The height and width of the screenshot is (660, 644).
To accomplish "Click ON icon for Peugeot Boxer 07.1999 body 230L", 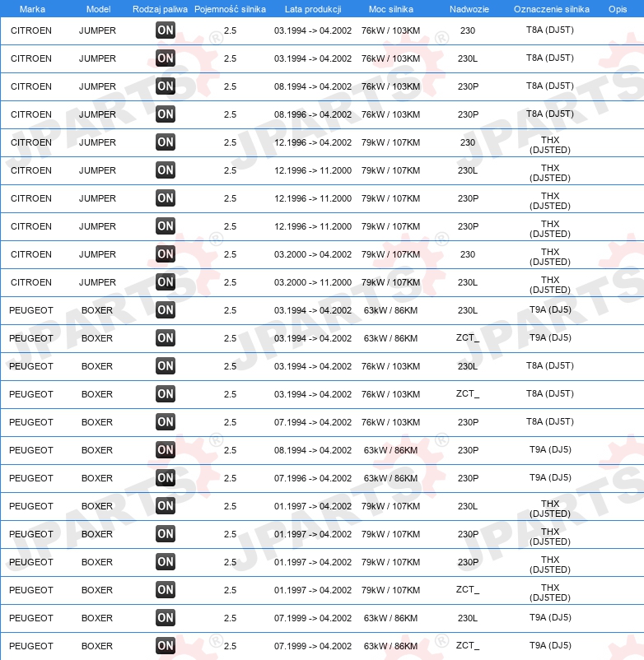I will 165,618.
